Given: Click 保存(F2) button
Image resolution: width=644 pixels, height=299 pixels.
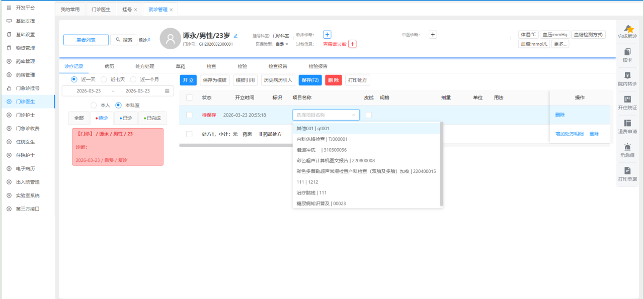Looking at the screenshot, I should 310,80.
